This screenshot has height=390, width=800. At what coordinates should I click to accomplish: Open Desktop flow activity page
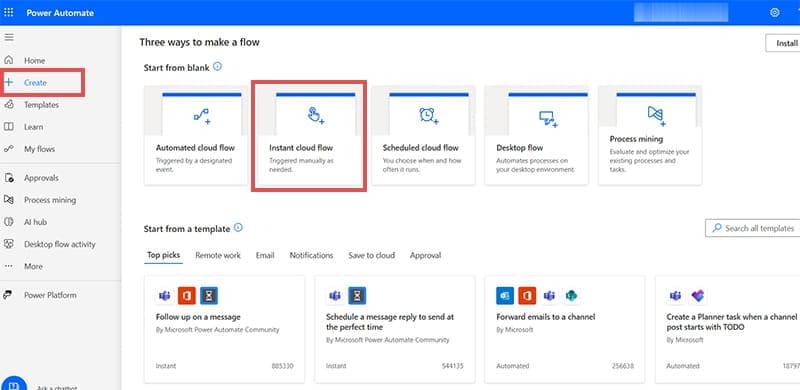click(60, 244)
